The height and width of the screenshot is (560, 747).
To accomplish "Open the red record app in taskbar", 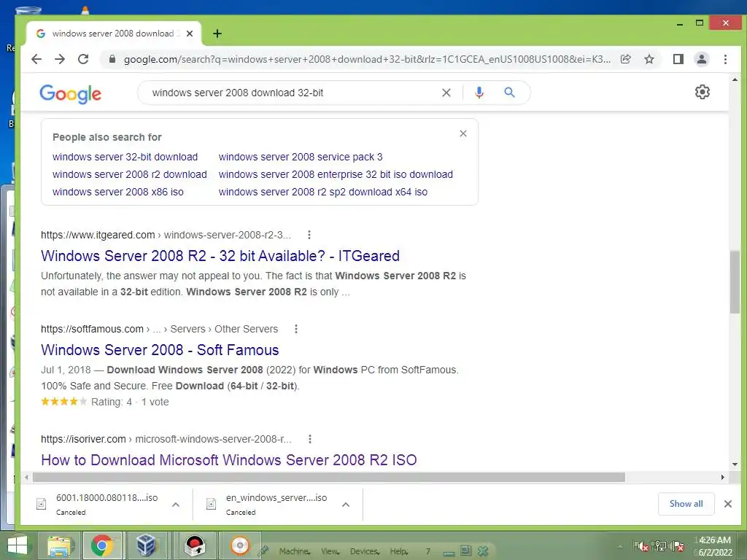I will click(195, 545).
